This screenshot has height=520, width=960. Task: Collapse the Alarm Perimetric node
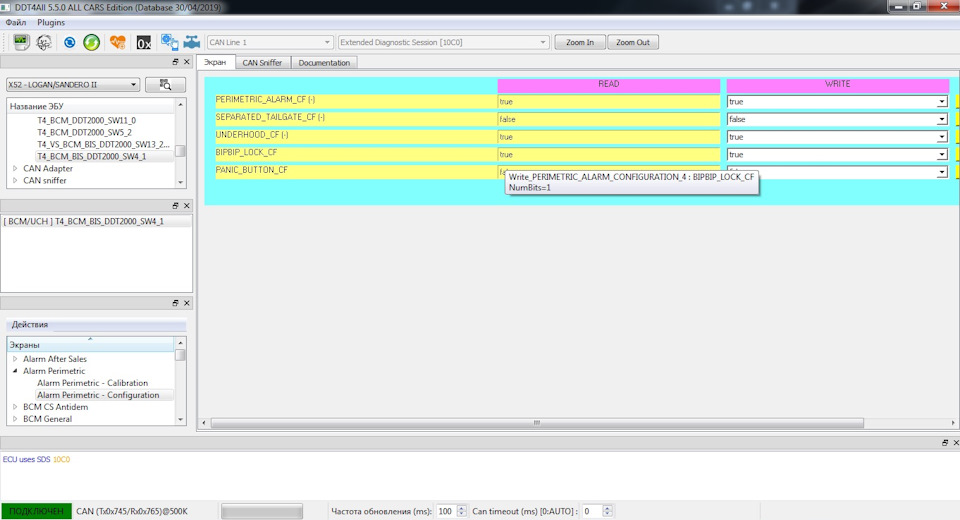pyautogui.click(x=15, y=371)
